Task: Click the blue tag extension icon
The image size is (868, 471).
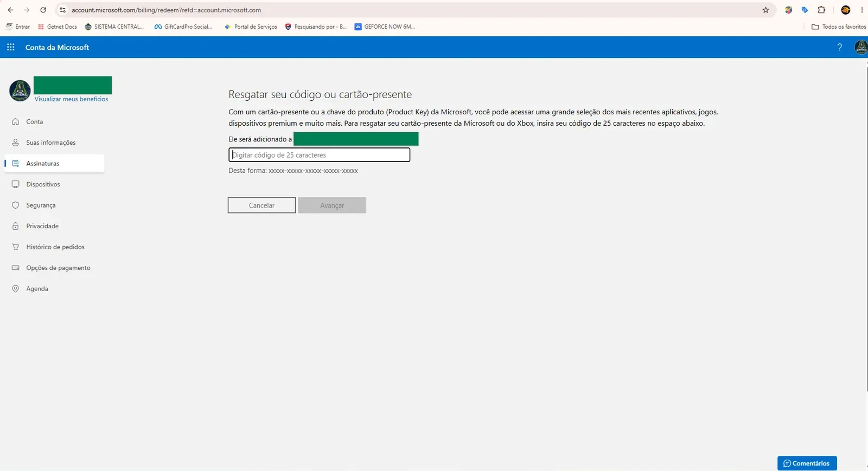Action: pyautogui.click(x=805, y=10)
